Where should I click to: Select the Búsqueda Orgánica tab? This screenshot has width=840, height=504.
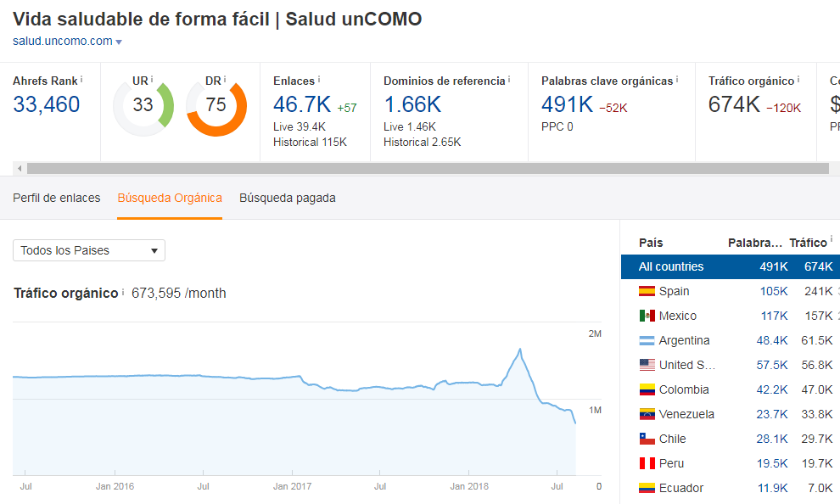pos(170,198)
